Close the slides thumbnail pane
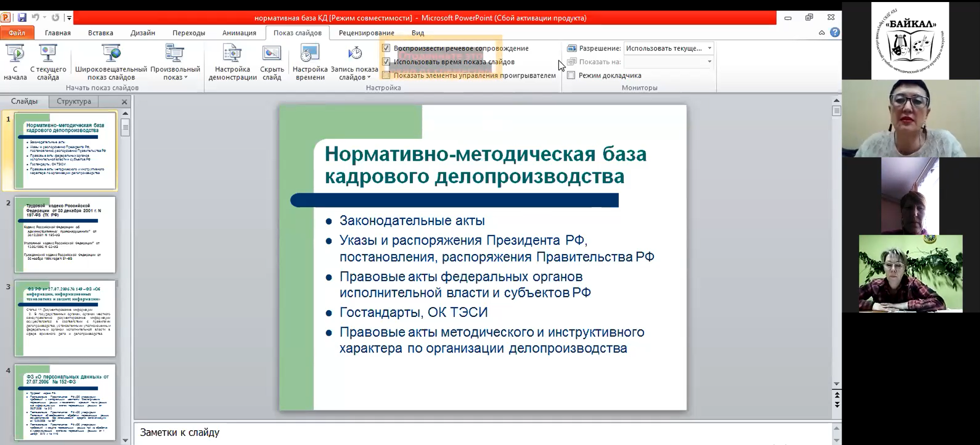Image resolution: width=980 pixels, height=445 pixels. [124, 102]
